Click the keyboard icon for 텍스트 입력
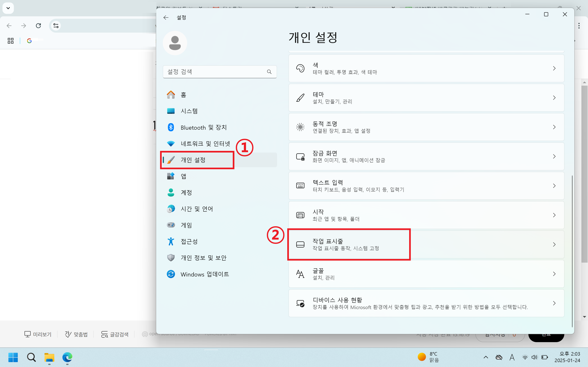 coord(300,186)
